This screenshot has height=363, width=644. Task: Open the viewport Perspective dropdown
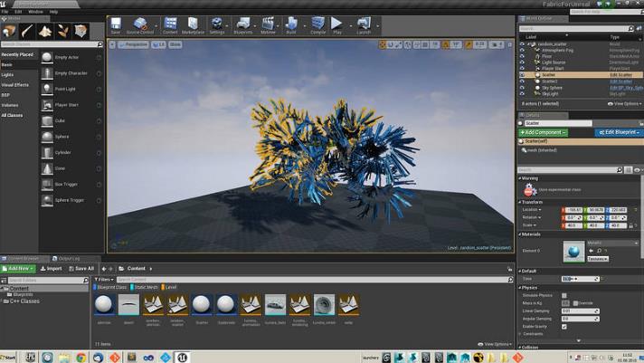(134, 43)
